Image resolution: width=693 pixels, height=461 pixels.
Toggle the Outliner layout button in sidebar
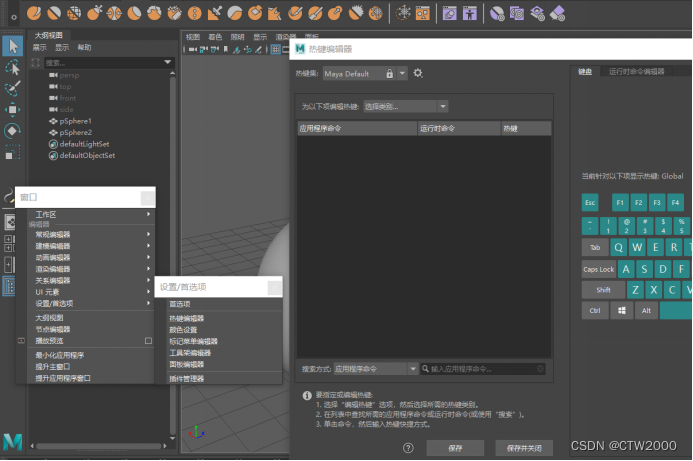point(9,286)
